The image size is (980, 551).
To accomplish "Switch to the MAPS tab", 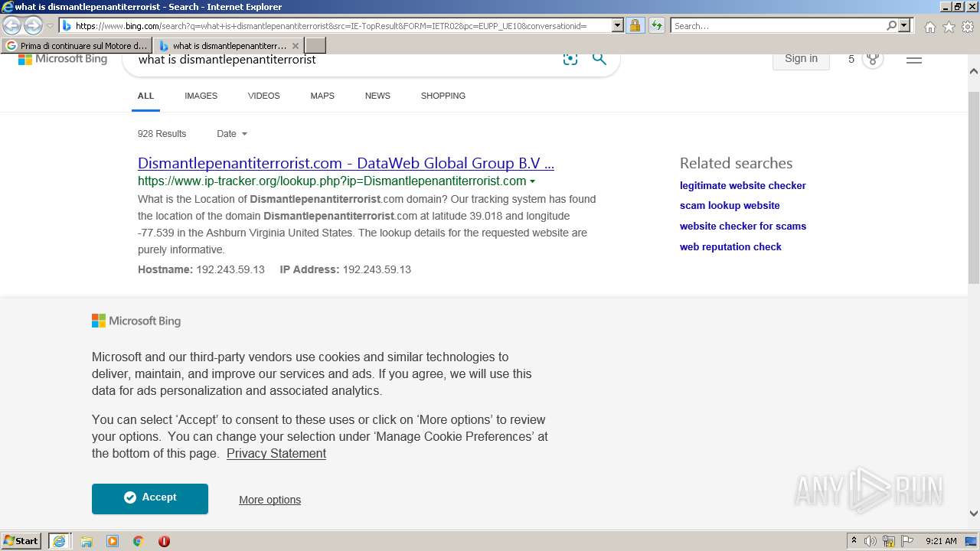I will (x=322, y=96).
